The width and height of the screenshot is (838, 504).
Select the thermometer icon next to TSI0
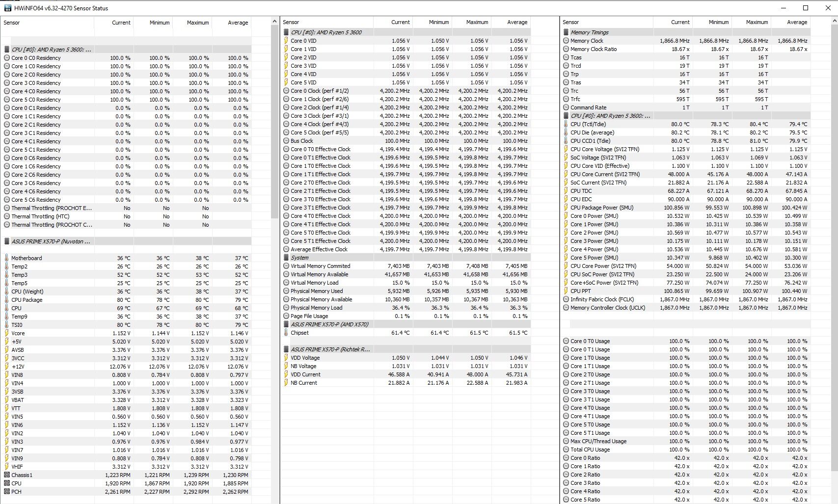pos(7,325)
